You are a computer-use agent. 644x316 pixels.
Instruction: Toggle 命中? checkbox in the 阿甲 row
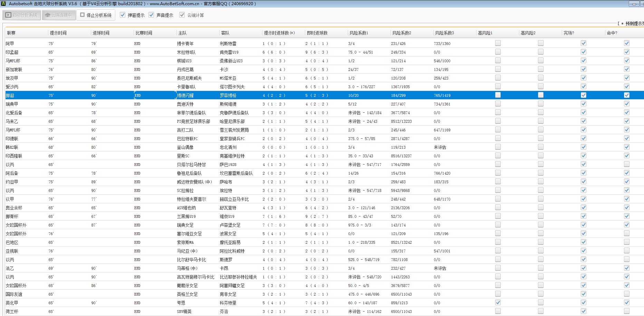coord(626,43)
